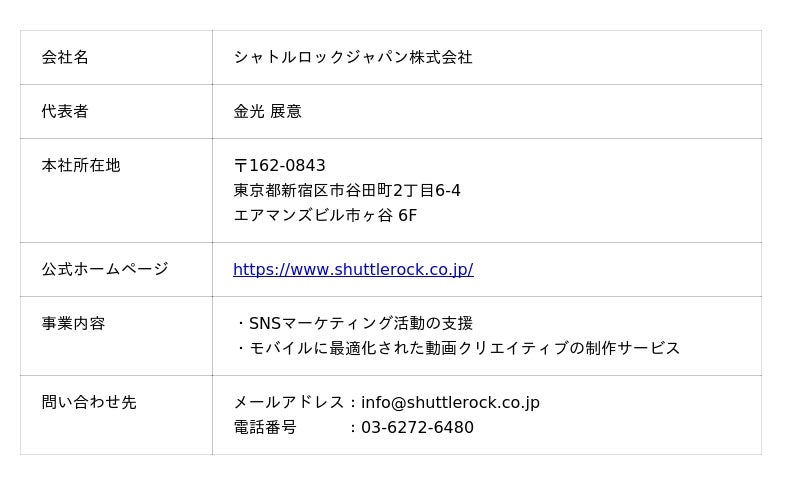The image size is (800, 485).
Task: Click the 6F floor number
Action: click(407, 215)
